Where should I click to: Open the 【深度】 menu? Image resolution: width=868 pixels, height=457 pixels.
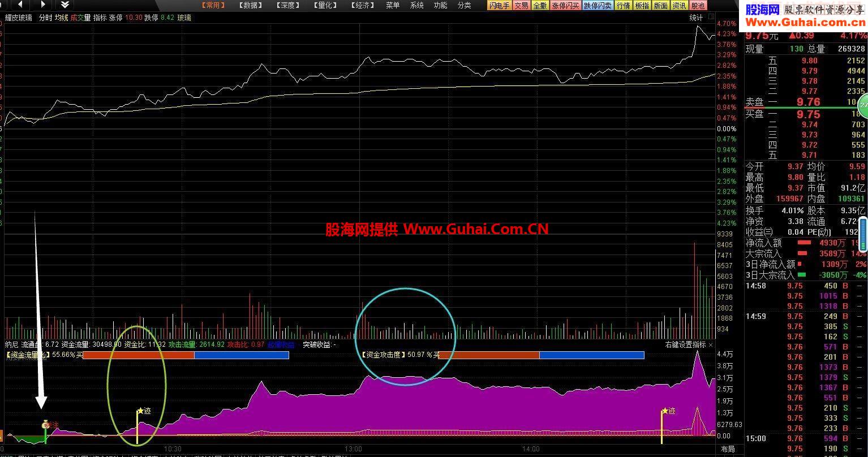[287, 5]
